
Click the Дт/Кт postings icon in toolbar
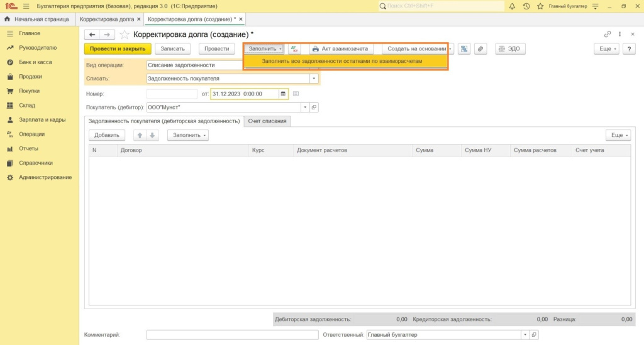click(294, 49)
